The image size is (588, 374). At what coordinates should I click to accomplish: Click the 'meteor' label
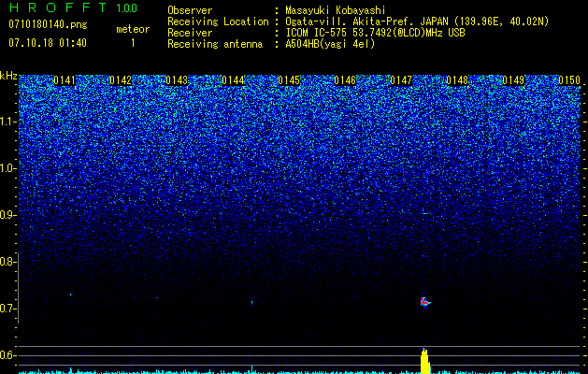tap(133, 29)
